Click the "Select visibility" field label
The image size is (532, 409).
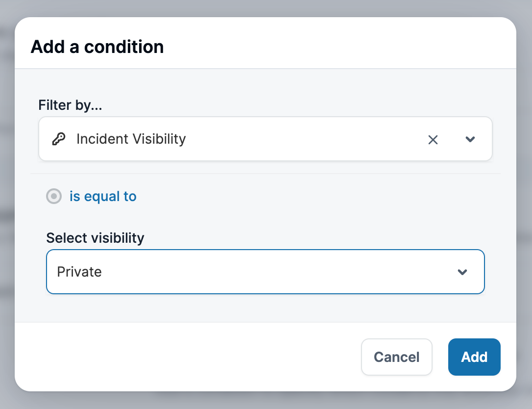coord(95,238)
